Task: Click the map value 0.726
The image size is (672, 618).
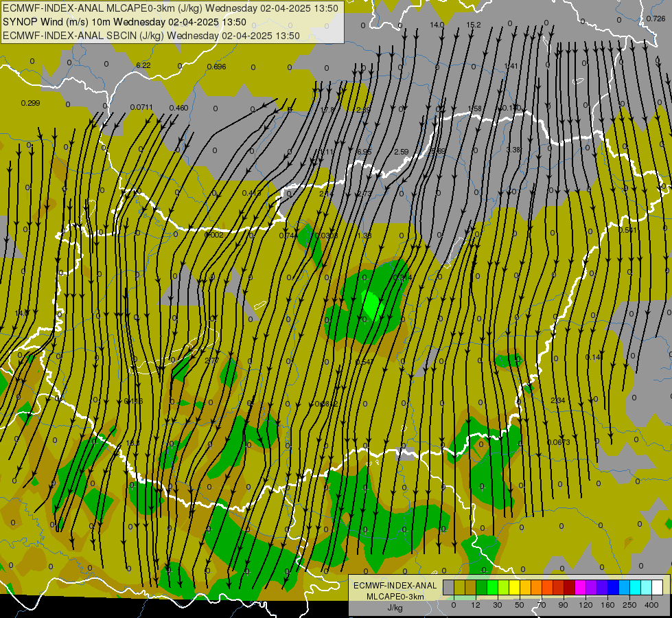Action: click(656, 19)
